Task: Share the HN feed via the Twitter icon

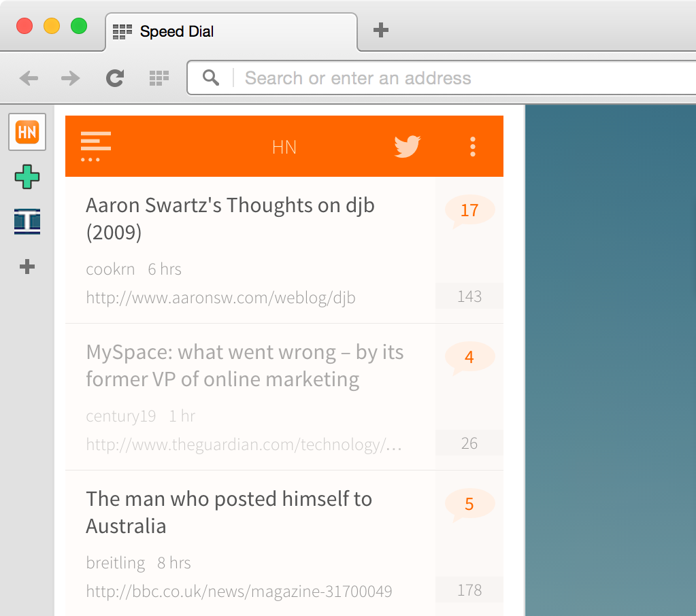Action: 407,146
